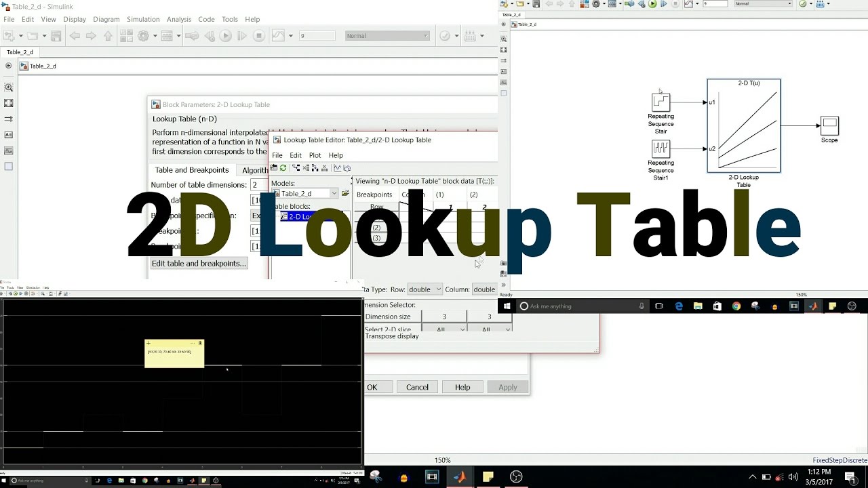Click Fit to View icon in left Simulink palette
The height and width of the screenshot is (488, 868).
(x=9, y=103)
